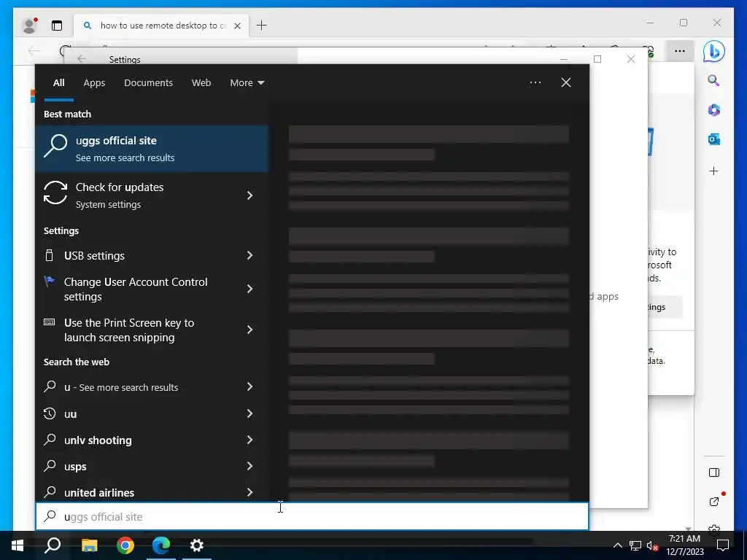Select the 'unlv shooting' web suggestion
This screenshot has width=747, height=560.
(x=152, y=440)
